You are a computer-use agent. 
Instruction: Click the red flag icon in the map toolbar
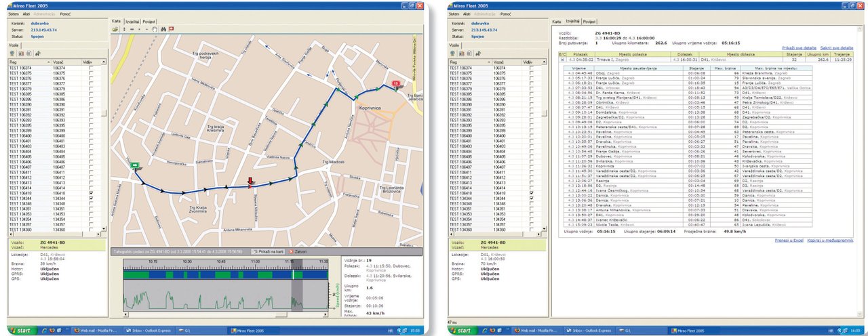(171, 29)
